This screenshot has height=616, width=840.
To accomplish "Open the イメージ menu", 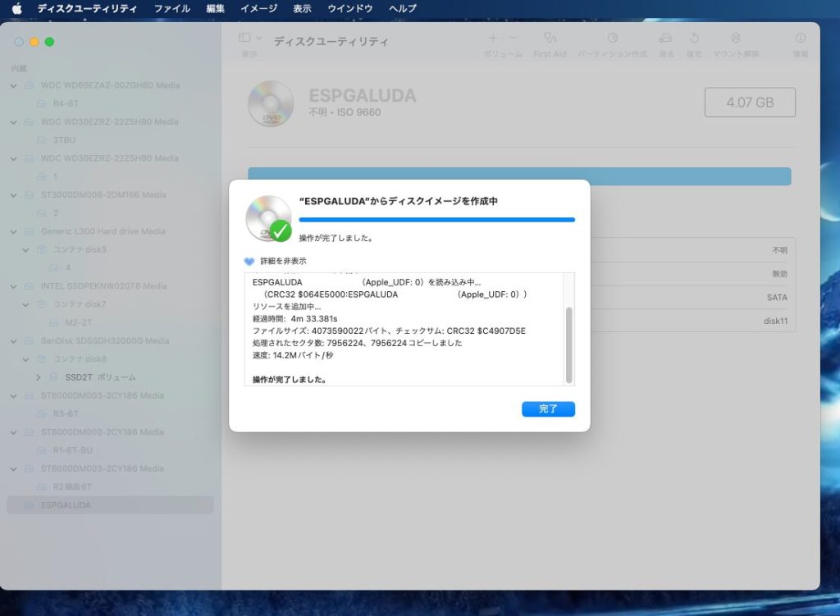I will (258, 8).
